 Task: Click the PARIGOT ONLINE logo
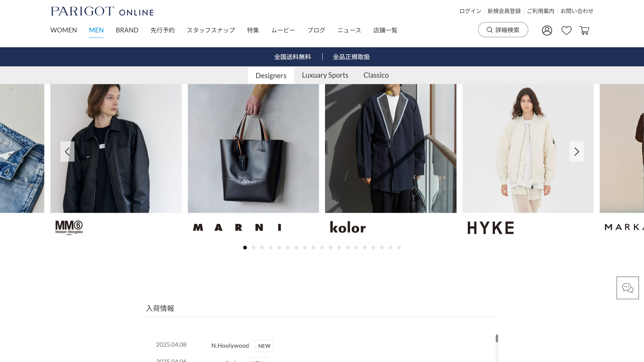[x=102, y=11]
